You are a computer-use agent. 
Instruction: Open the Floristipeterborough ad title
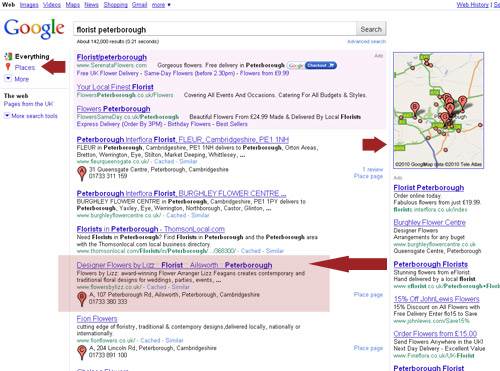click(112, 57)
